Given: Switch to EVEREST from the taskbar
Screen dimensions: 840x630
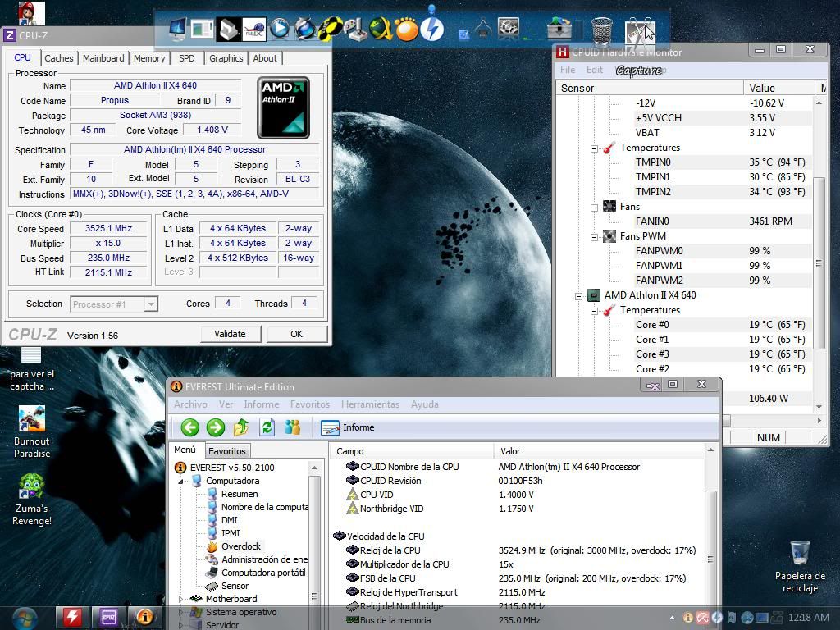Looking at the screenshot, I should [x=145, y=618].
